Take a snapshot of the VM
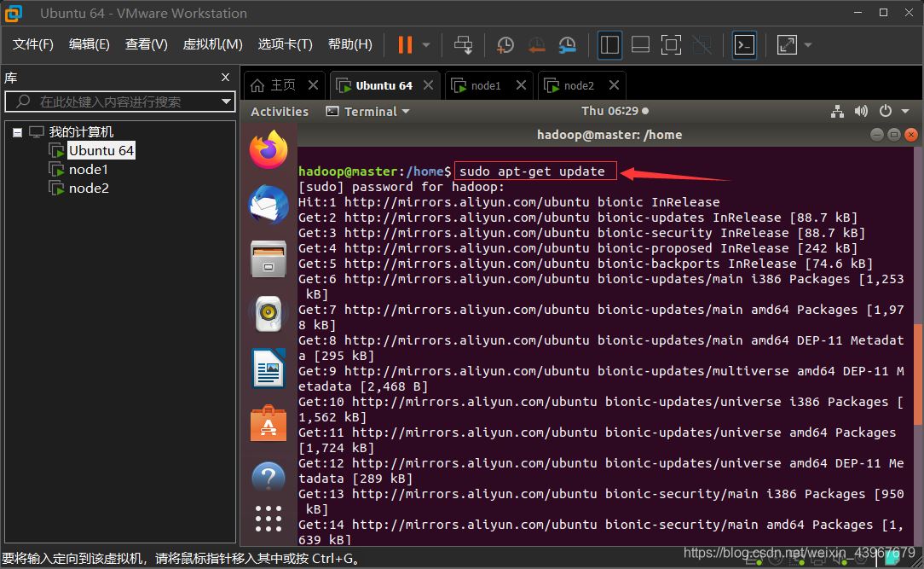 (505, 44)
